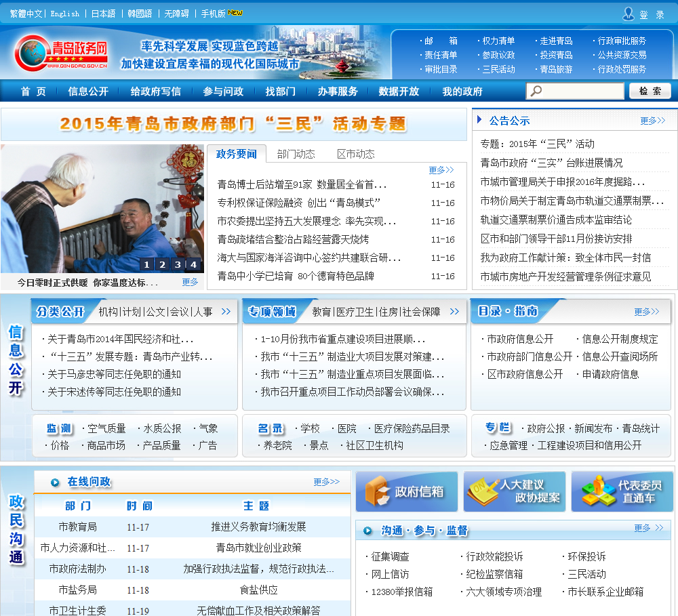Screen dimensions: 678x616
Task: Open 更多 for 在线问政
Action: pyautogui.click(x=327, y=482)
